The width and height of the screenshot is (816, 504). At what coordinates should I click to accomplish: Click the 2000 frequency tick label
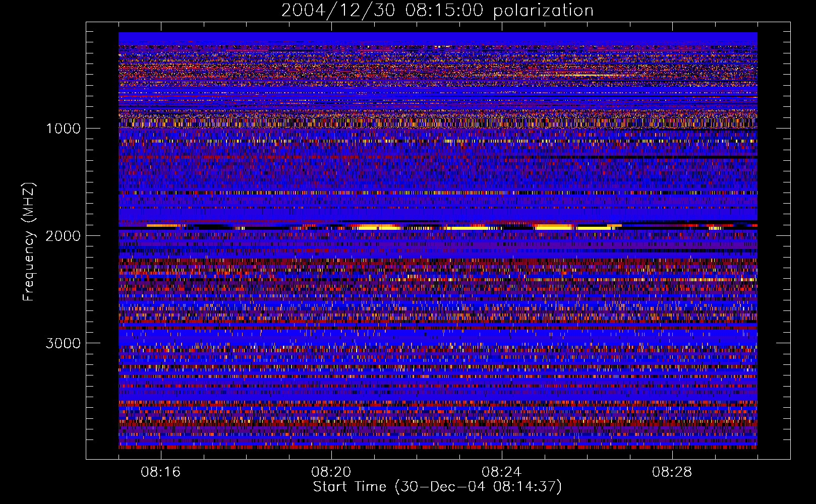pyautogui.click(x=63, y=236)
